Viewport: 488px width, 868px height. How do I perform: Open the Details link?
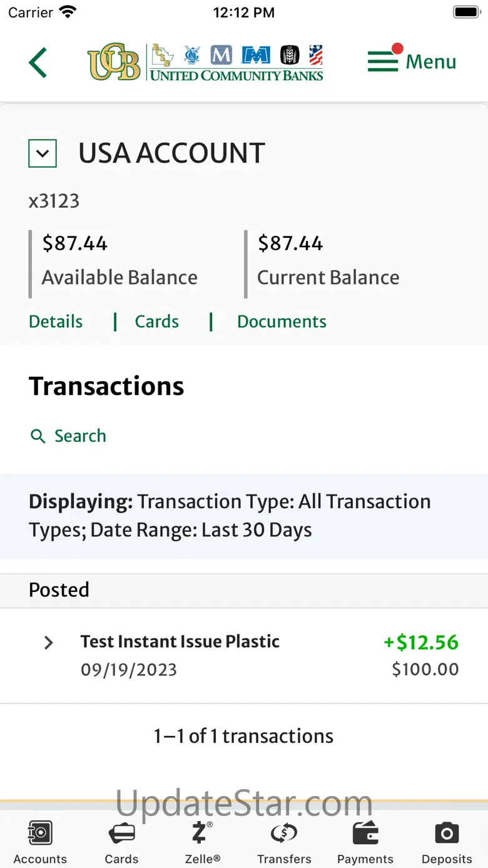point(56,322)
